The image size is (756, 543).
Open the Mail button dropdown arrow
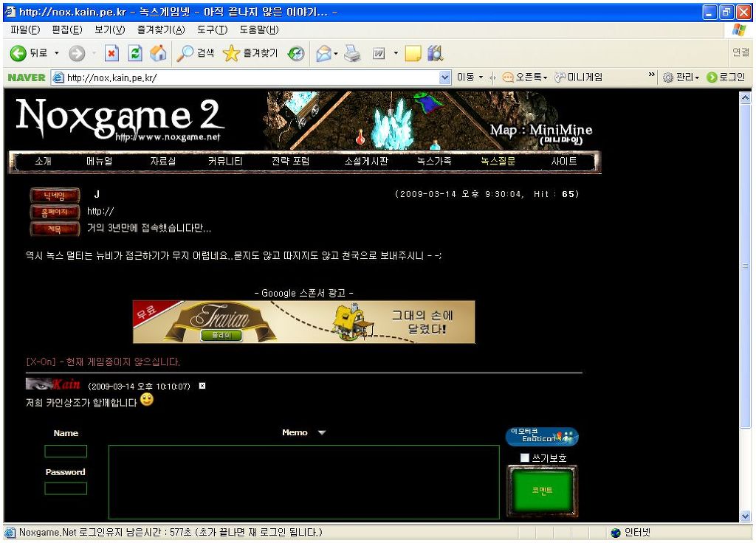click(x=336, y=53)
